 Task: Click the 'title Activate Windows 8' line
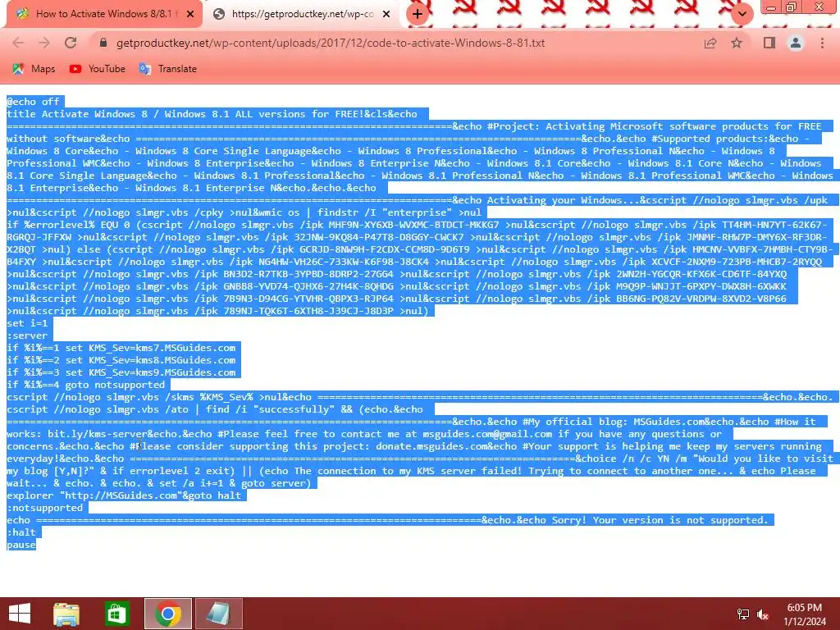(212, 113)
